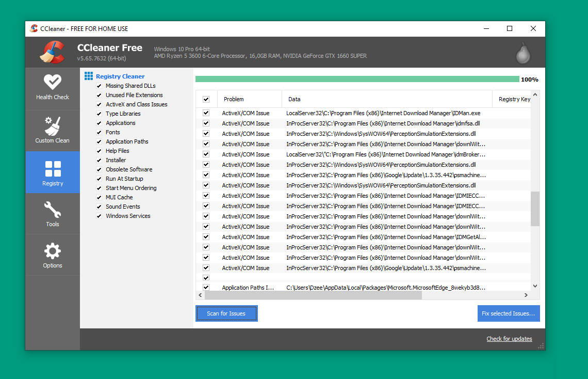Select the idmfsa.dll InProcServer32 data entry

[383, 123]
